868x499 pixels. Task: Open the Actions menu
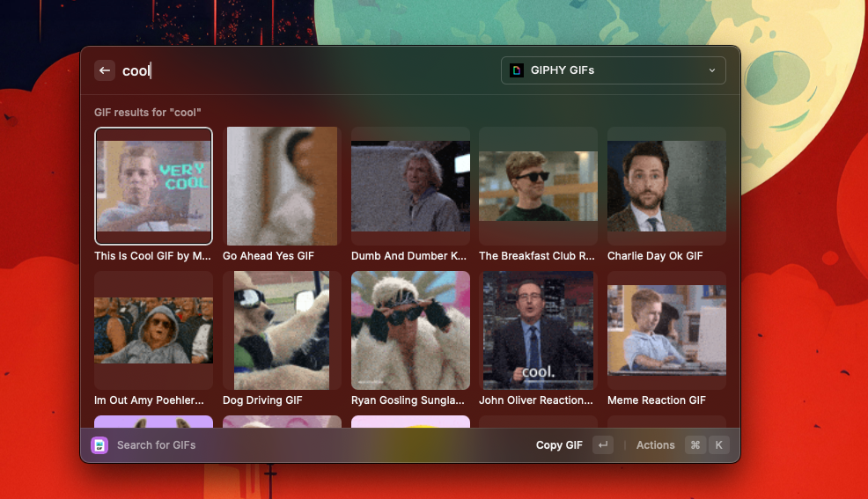[655, 445]
